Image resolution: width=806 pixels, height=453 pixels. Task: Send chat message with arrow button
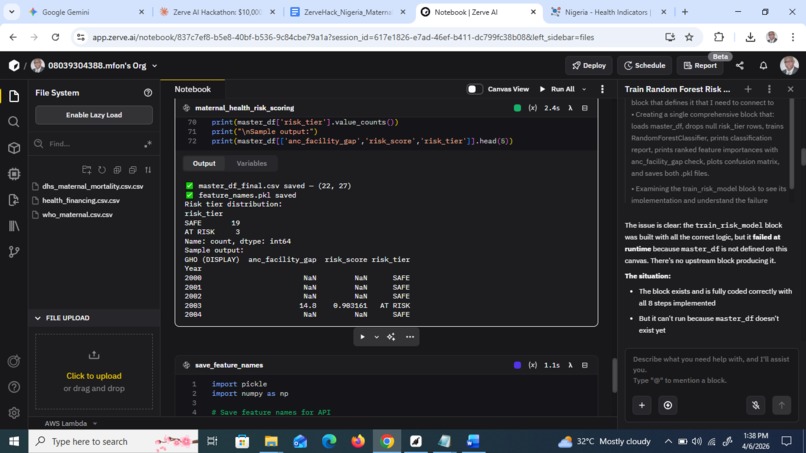click(x=781, y=405)
